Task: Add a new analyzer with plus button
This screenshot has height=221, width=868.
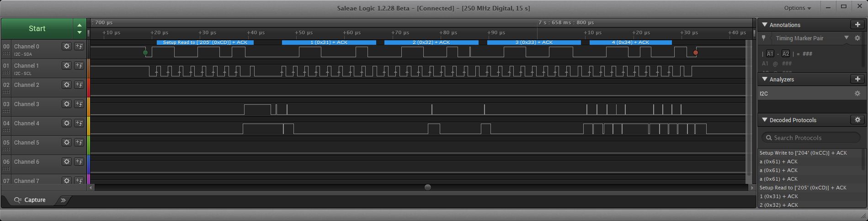Action: (x=857, y=79)
